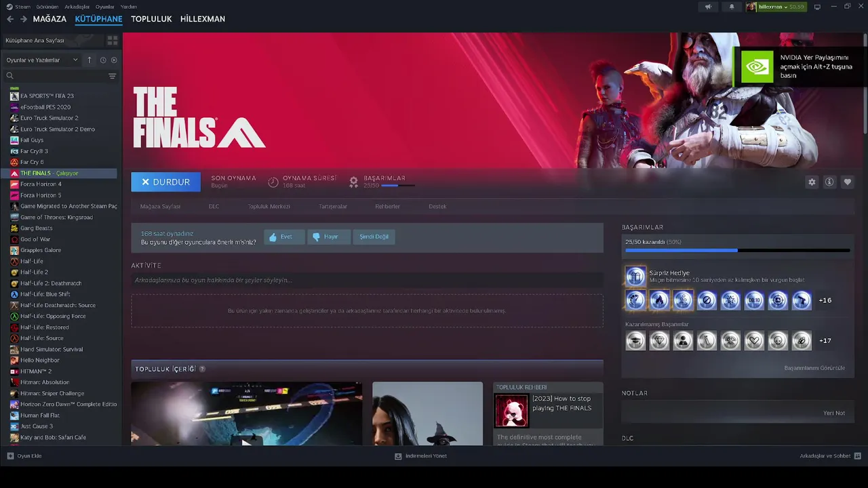
Task: Open Friends and Chat icon
Action: (857, 456)
